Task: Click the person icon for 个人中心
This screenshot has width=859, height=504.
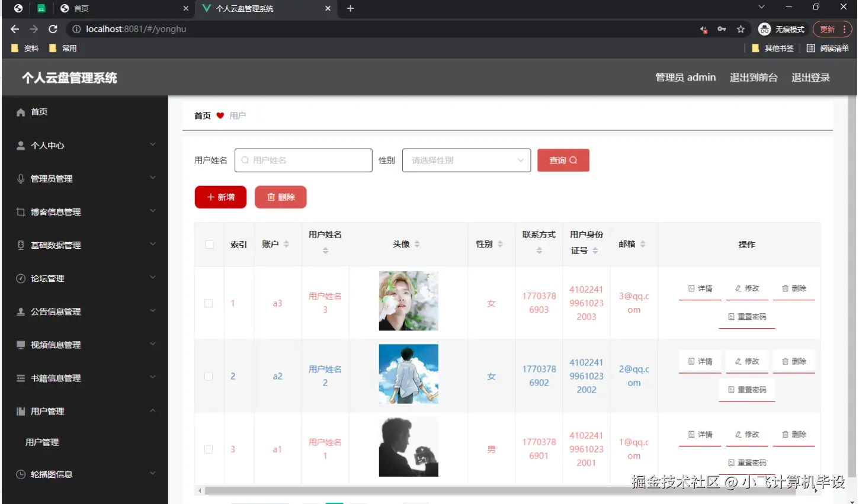Action: click(x=21, y=146)
